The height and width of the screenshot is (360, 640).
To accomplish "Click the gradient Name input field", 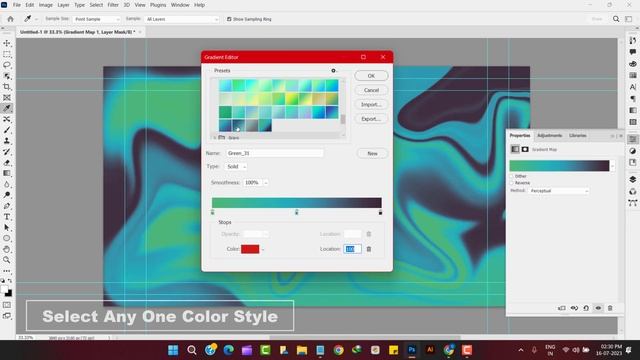I will [275, 153].
